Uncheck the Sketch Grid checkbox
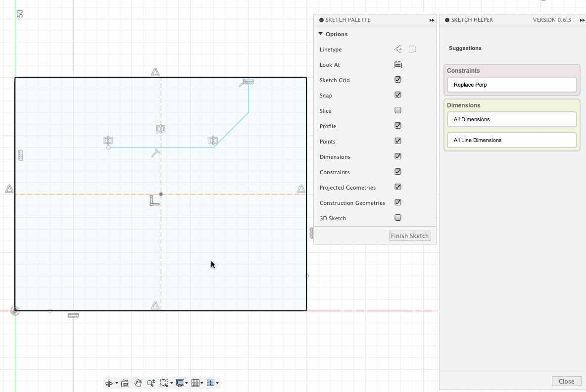Screen dimensions: 586x392 click(x=398, y=80)
